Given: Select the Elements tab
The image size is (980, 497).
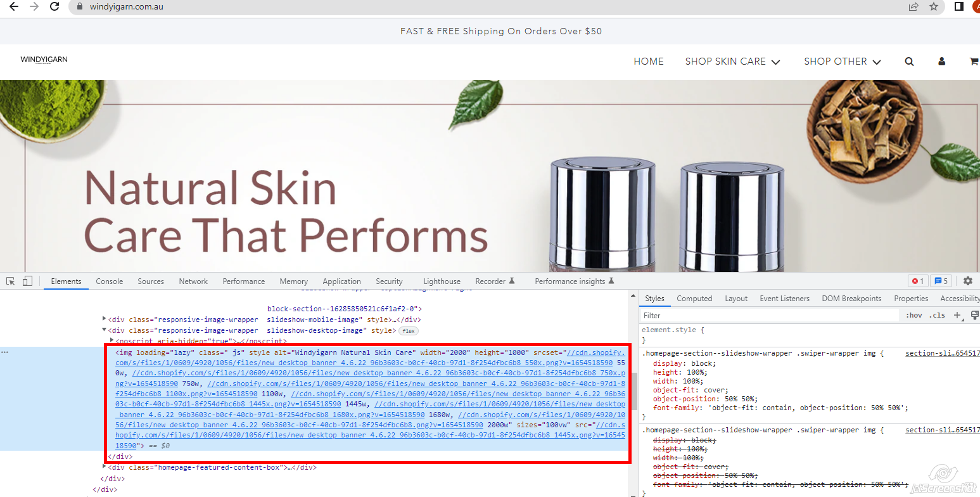Looking at the screenshot, I should [x=67, y=281].
